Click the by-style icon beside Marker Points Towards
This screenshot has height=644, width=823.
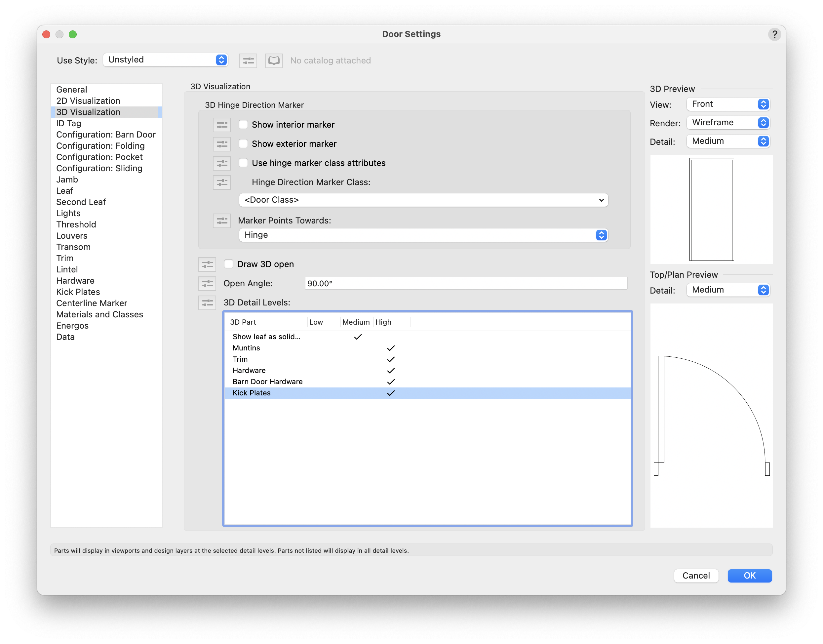tap(222, 221)
